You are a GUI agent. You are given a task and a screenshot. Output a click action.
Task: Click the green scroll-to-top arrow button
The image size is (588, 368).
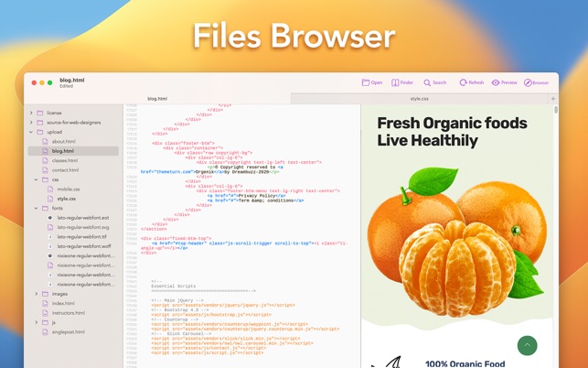tap(527, 345)
